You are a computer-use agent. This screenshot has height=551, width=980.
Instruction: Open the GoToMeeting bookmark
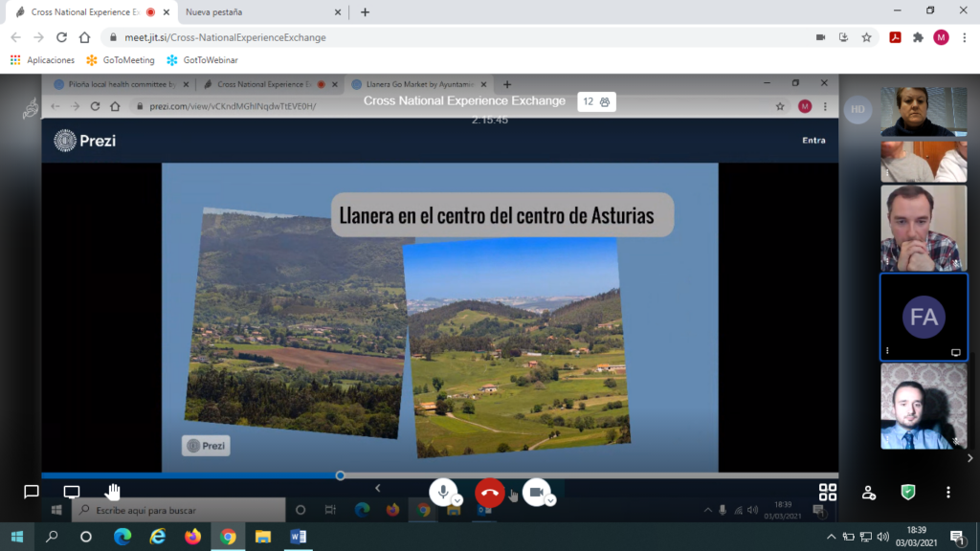(x=121, y=60)
